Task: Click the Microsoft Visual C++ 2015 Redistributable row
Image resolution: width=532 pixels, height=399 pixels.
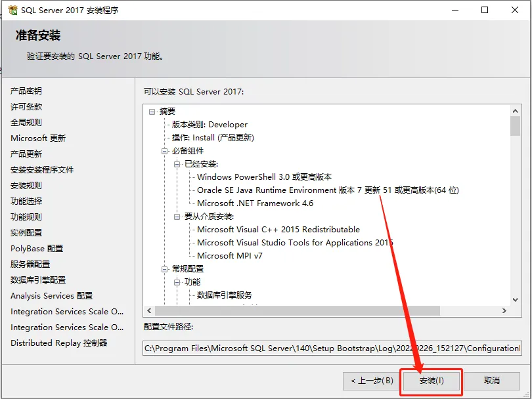Action: (x=278, y=230)
